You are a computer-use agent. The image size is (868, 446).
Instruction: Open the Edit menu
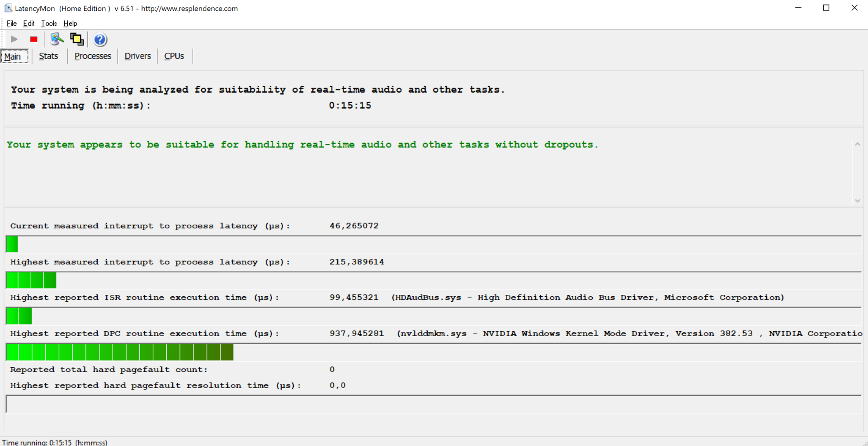28,24
